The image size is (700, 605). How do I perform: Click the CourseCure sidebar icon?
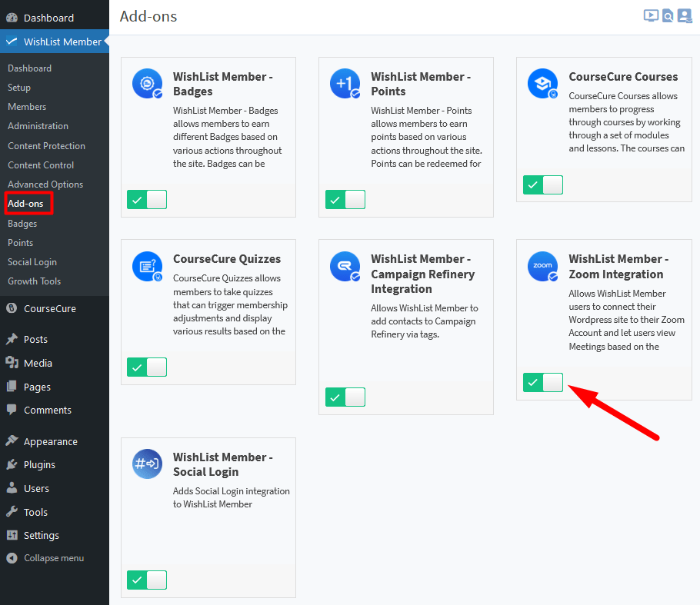12,308
